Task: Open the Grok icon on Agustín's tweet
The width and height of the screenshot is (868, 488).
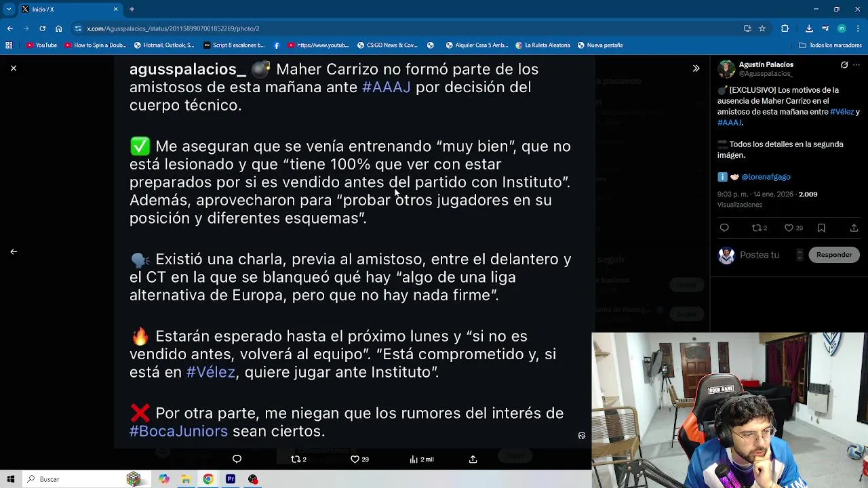Action: coord(844,65)
